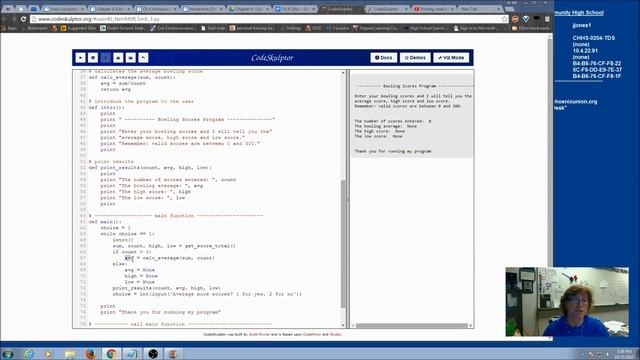Click the Fresh URL toolbar button
This screenshot has height=360, width=640.
click(106, 58)
